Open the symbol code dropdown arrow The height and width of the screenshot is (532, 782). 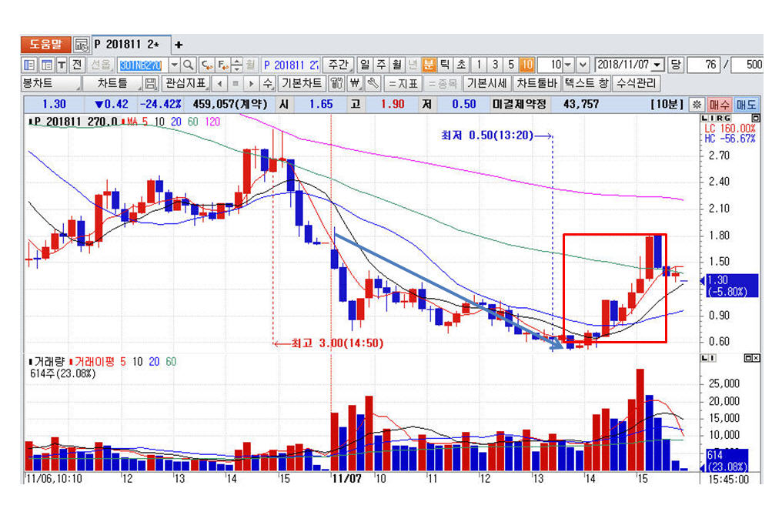pyautogui.click(x=174, y=65)
